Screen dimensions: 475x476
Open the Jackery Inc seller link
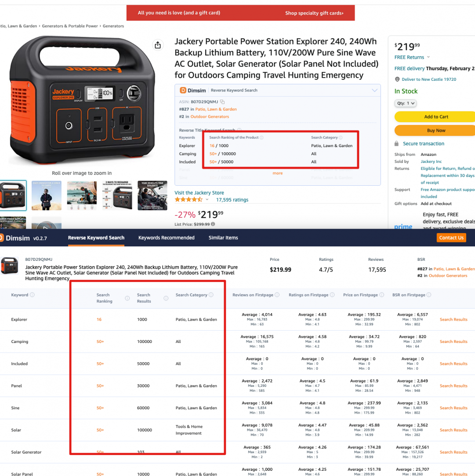[431, 162]
